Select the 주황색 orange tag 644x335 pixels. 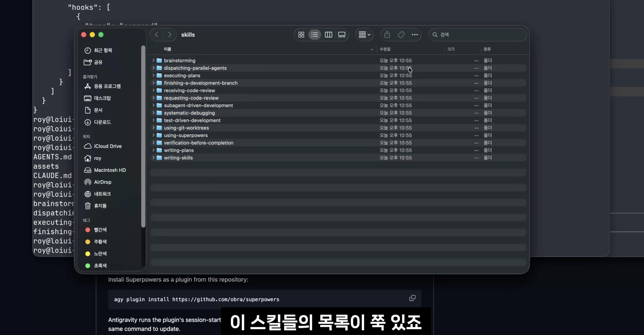point(96,242)
